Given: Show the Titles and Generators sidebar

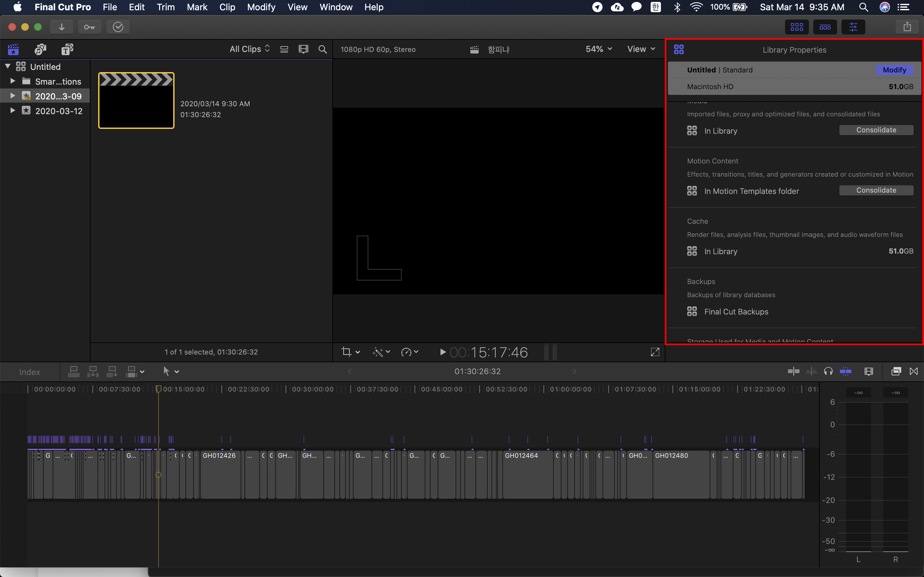Looking at the screenshot, I should 67,49.
